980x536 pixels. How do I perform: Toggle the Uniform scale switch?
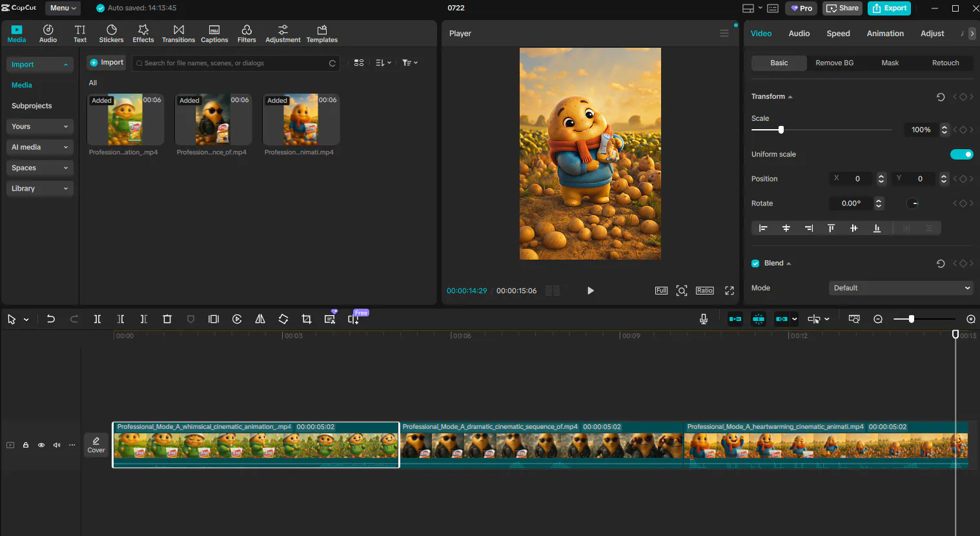point(961,154)
